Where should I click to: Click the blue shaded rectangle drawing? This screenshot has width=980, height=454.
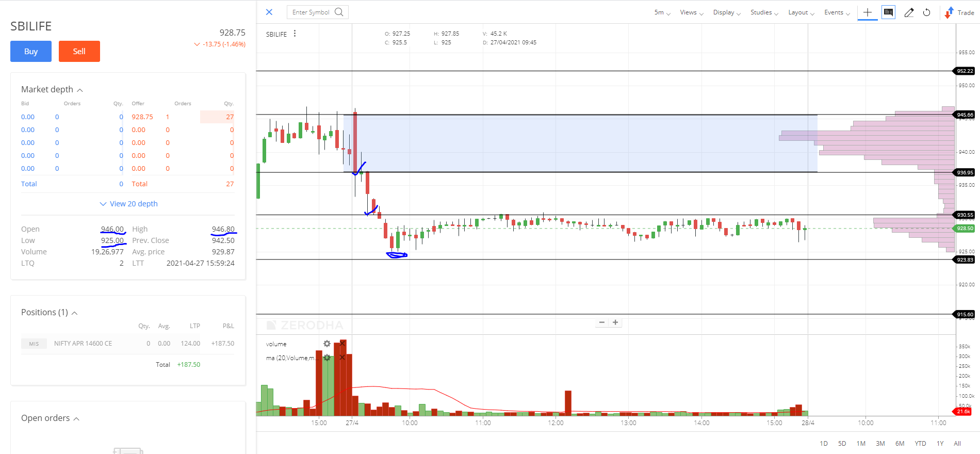click(x=580, y=143)
